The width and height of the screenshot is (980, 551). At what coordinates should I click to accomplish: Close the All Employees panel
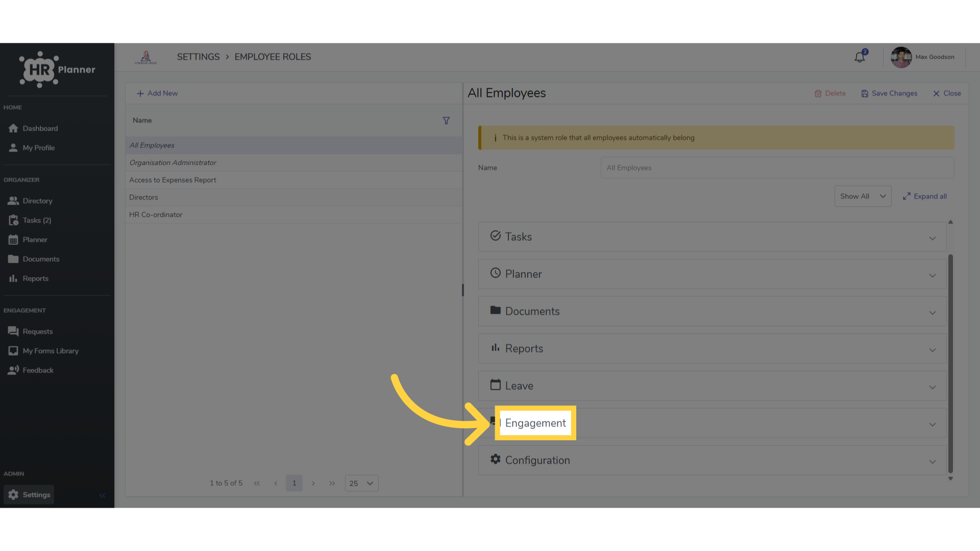[947, 93]
